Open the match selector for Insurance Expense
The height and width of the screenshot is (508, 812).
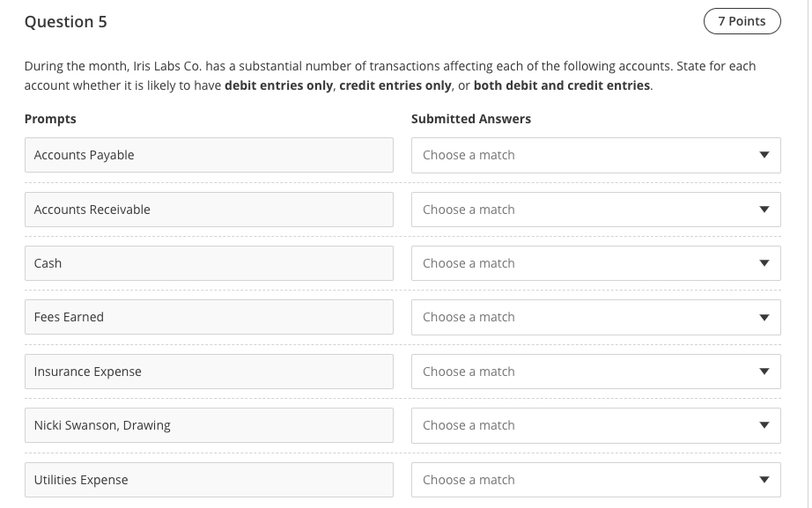[595, 372]
